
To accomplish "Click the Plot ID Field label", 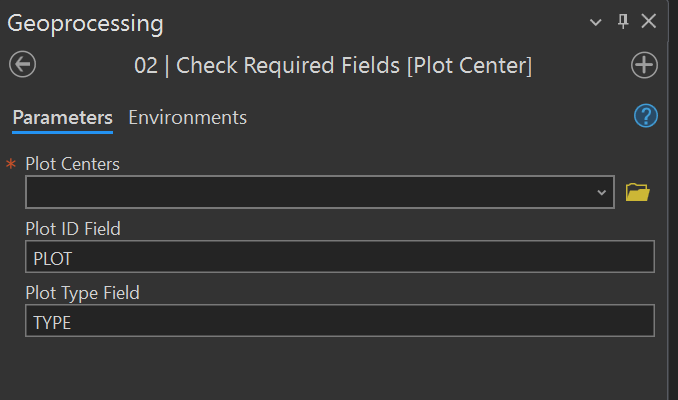I will (73, 229).
